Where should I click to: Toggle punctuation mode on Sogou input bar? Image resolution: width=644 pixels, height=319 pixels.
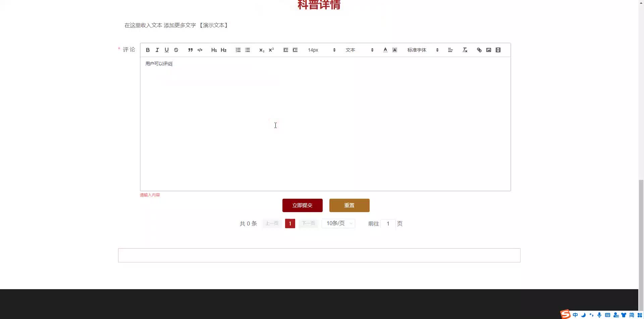coord(591,315)
